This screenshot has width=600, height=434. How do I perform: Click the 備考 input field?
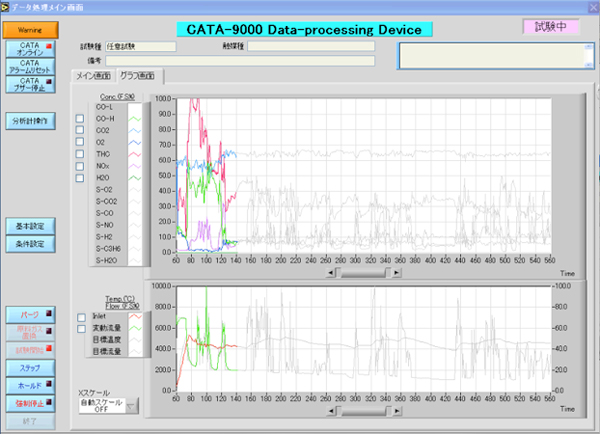[240, 61]
